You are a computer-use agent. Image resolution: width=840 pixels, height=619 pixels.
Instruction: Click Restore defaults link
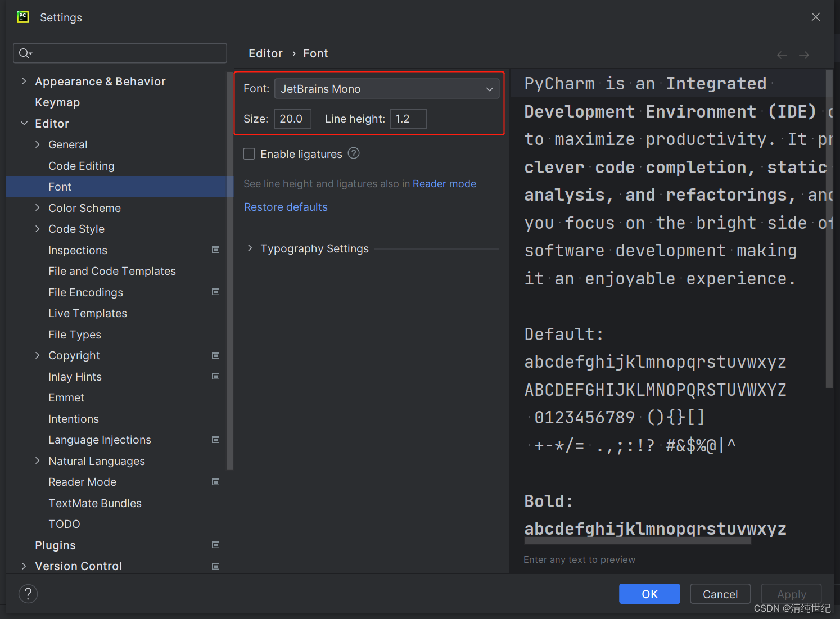286,207
